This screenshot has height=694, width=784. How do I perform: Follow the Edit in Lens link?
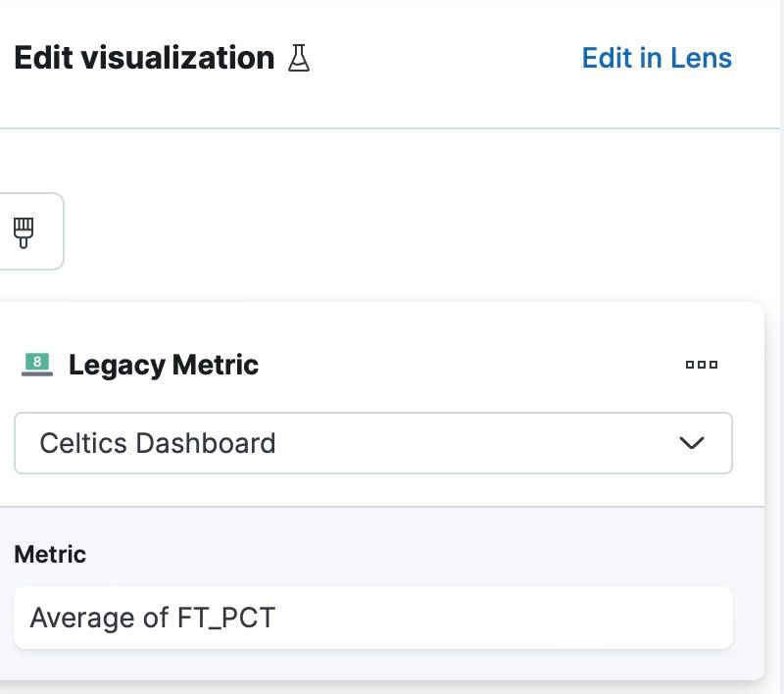coord(657,58)
